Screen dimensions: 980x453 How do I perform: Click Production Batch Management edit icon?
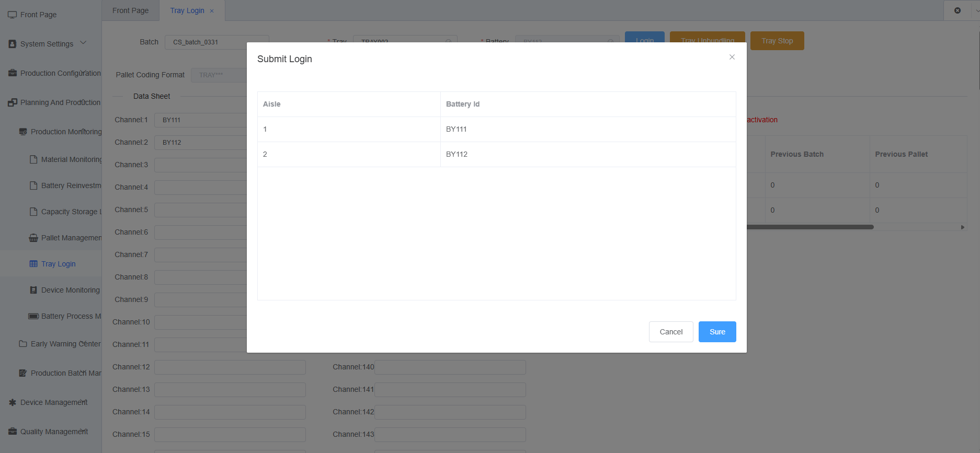click(23, 373)
